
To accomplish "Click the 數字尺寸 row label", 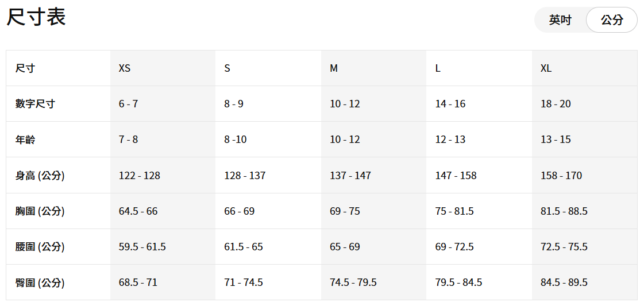I will pos(35,104).
